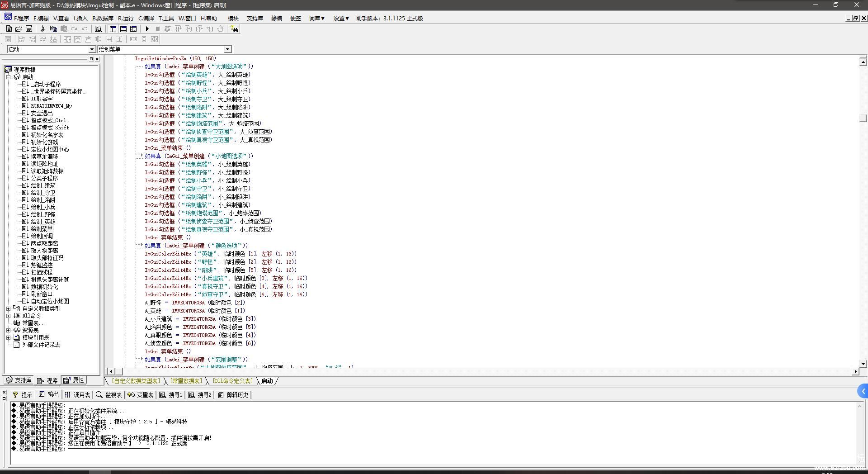
Task: Open the 绘制菜单 subroutine combo dropdown
Action: coord(228,49)
